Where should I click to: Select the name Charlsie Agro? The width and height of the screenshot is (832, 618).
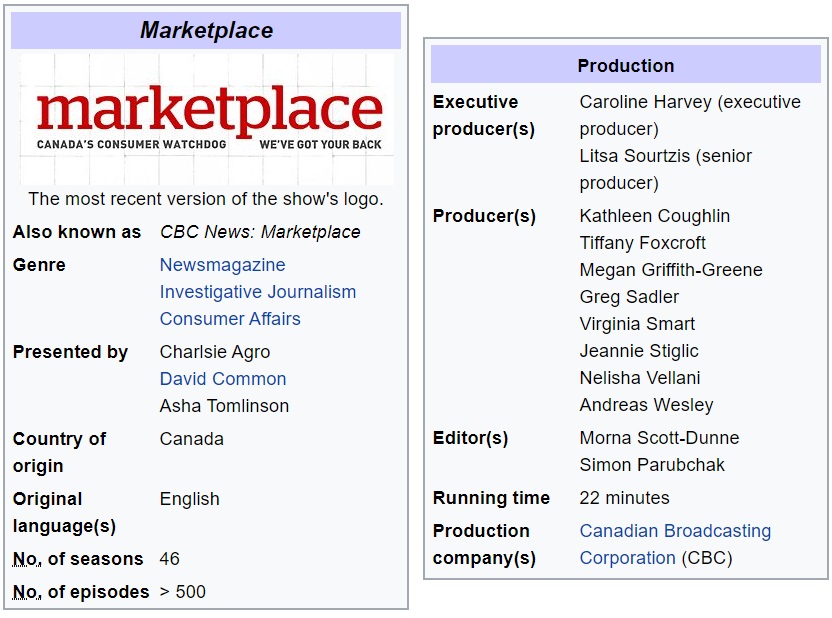tap(215, 352)
